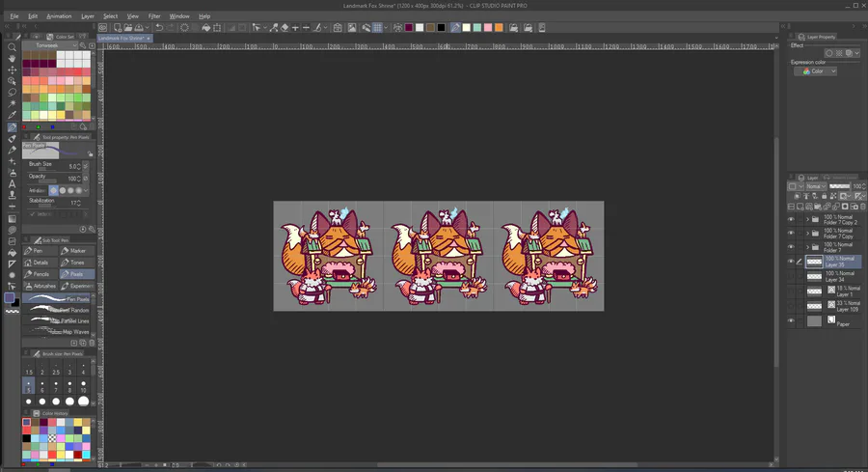Pick the Lasso selection tool

click(x=12, y=93)
